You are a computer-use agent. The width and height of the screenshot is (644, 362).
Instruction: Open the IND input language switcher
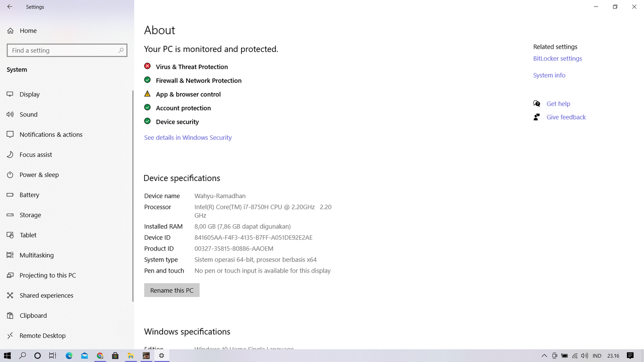597,356
